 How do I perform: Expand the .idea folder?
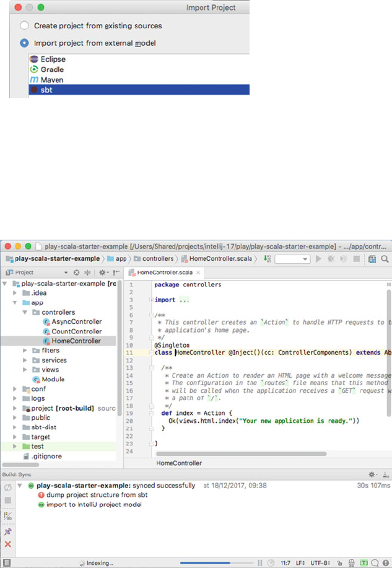tap(15, 293)
